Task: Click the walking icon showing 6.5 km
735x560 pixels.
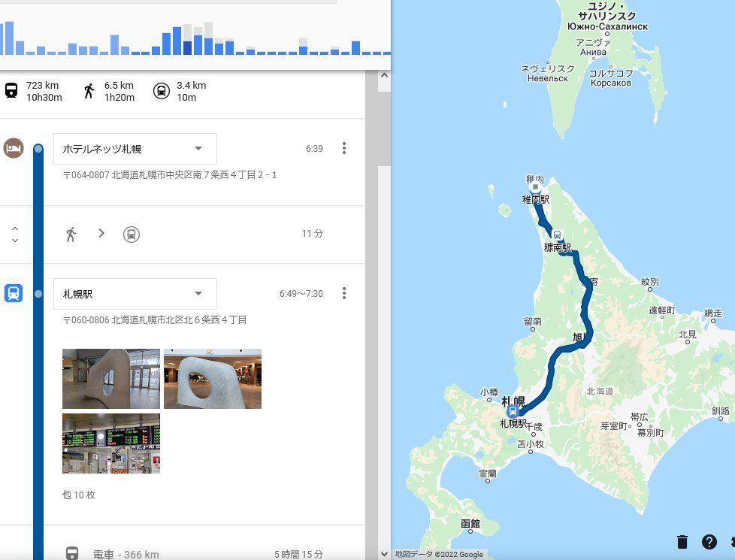Action: coord(89,91)
